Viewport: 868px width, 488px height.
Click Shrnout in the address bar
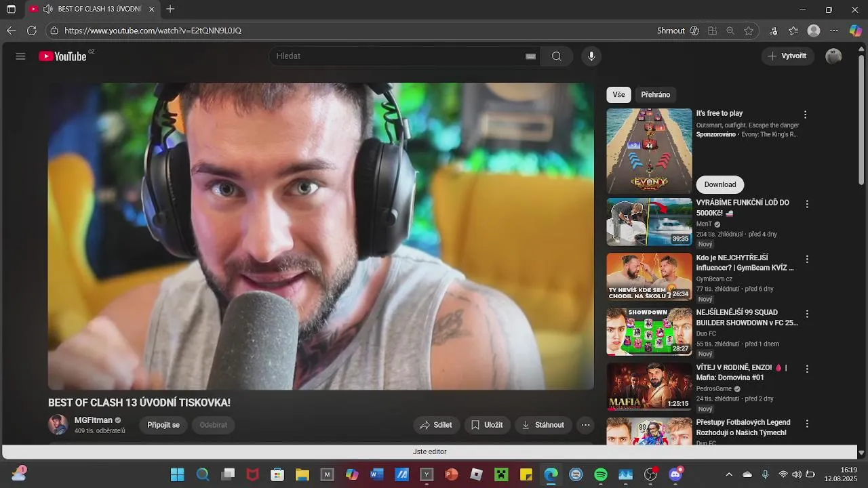[671, 30]
